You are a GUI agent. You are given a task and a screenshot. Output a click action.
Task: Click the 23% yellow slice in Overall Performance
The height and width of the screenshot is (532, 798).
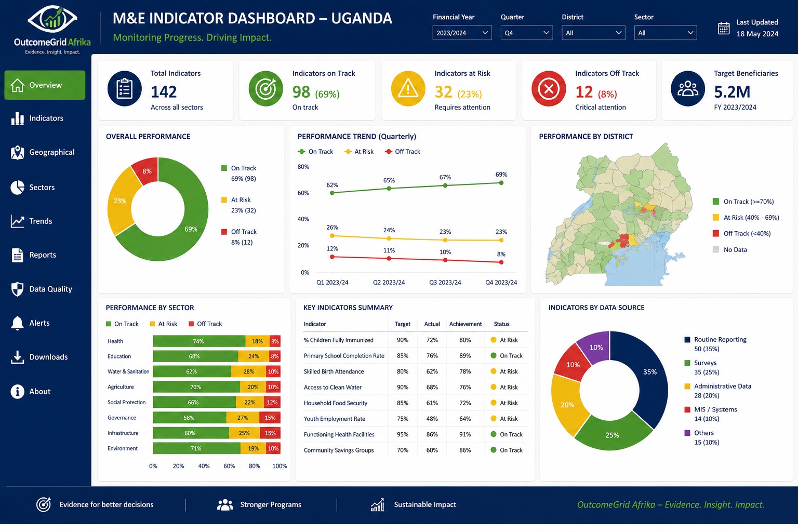coord(121,202)
